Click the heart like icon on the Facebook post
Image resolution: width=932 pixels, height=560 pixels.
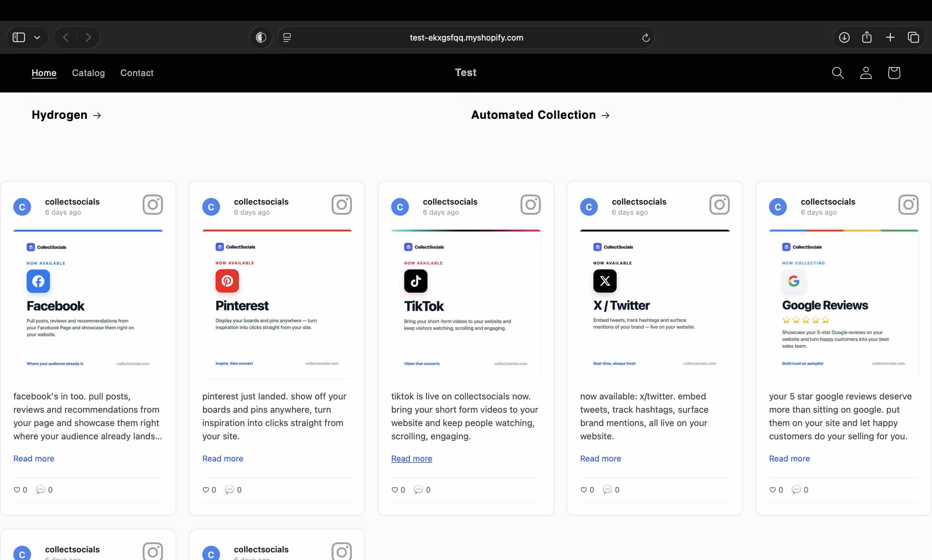tap(16, 490)
